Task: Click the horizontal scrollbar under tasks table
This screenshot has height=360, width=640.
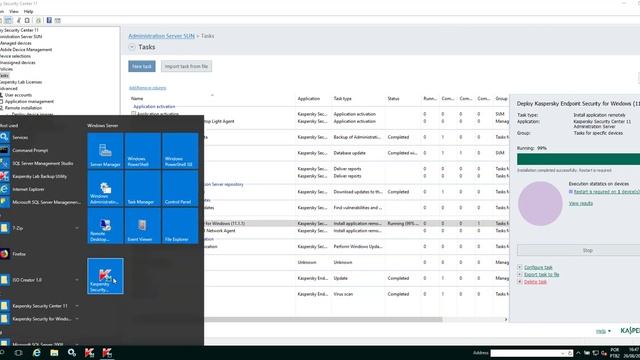Action: 323,320
